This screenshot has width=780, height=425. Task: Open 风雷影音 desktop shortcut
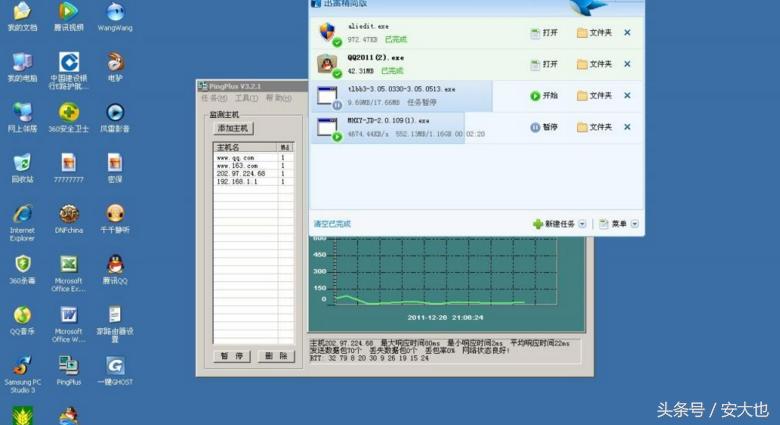tap(115, 117)
